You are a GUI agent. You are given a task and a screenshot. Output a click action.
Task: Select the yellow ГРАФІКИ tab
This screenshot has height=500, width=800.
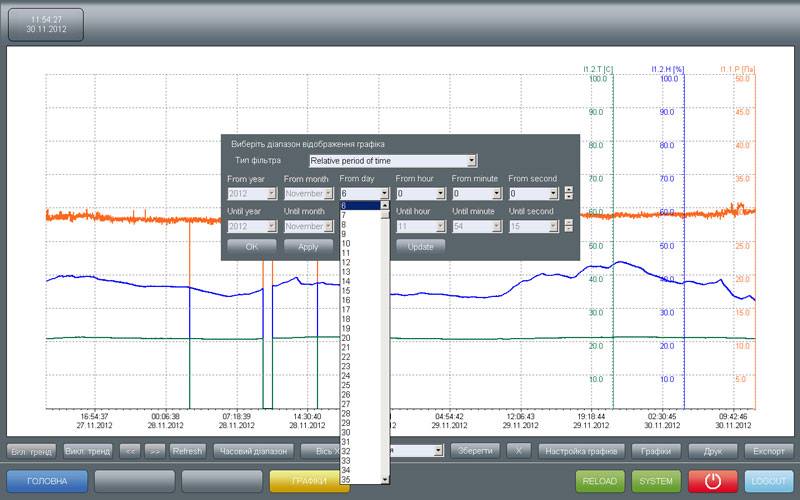coord(309,481)
